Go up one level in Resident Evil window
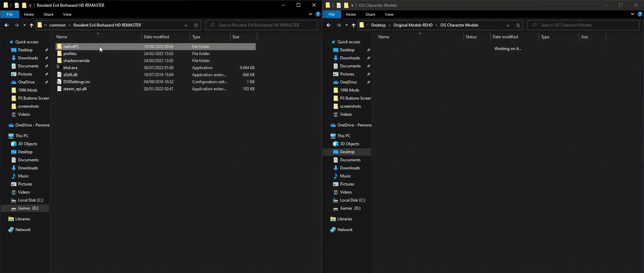The height and width of the screenshot is (273, 644). [x=32, y=25]
